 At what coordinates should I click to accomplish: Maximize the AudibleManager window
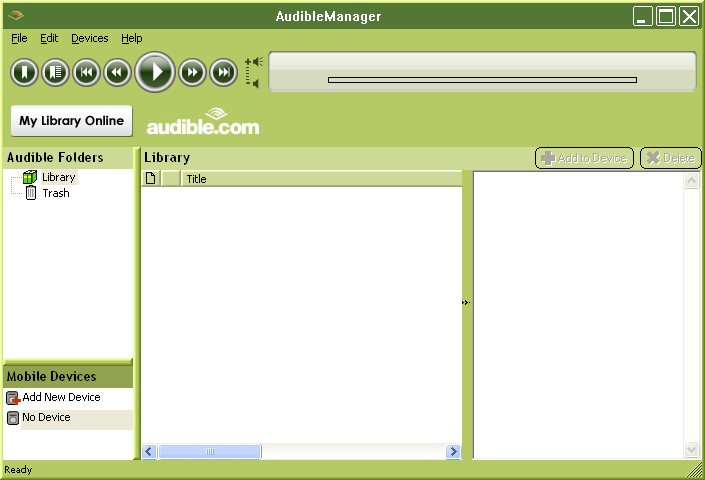666,17
